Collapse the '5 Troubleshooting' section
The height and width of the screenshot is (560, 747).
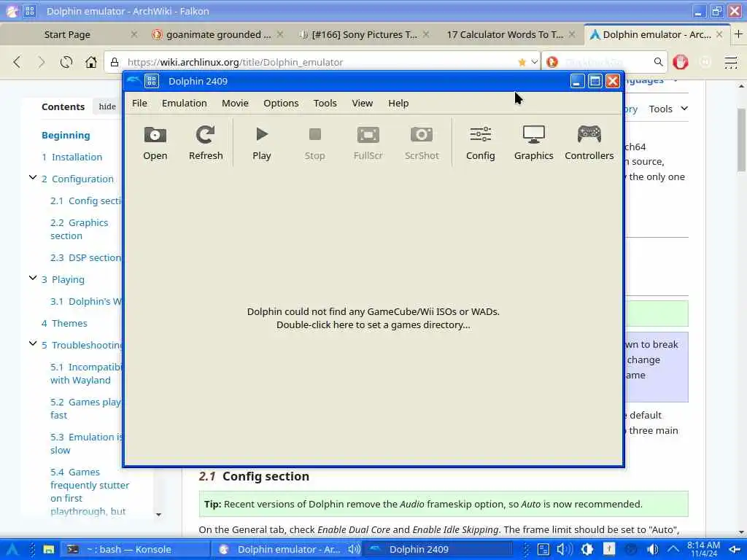pyautogui.click(x=33, y=343)
